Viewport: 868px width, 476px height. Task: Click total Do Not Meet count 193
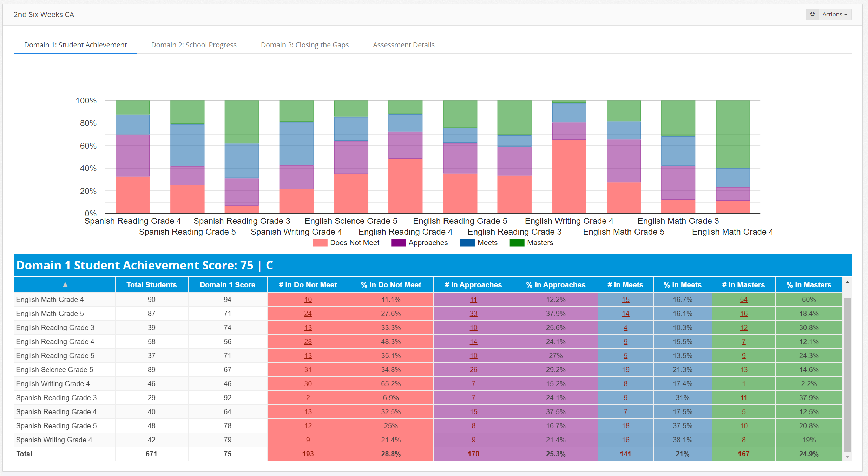coord(308,454)
